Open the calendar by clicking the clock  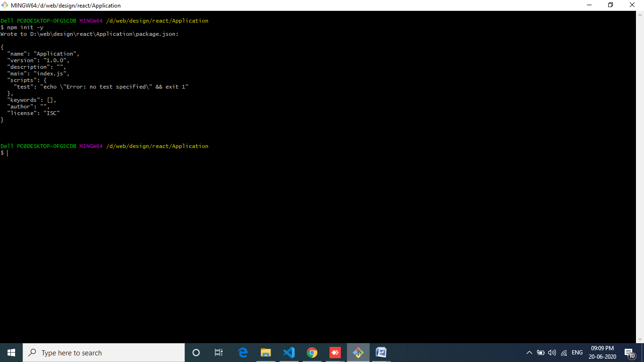(602, 353)
